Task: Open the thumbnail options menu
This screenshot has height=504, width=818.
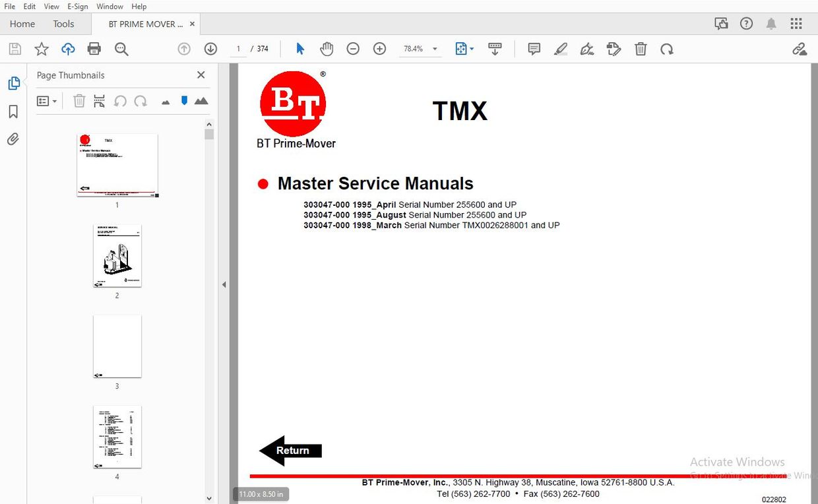Action: 46,100
